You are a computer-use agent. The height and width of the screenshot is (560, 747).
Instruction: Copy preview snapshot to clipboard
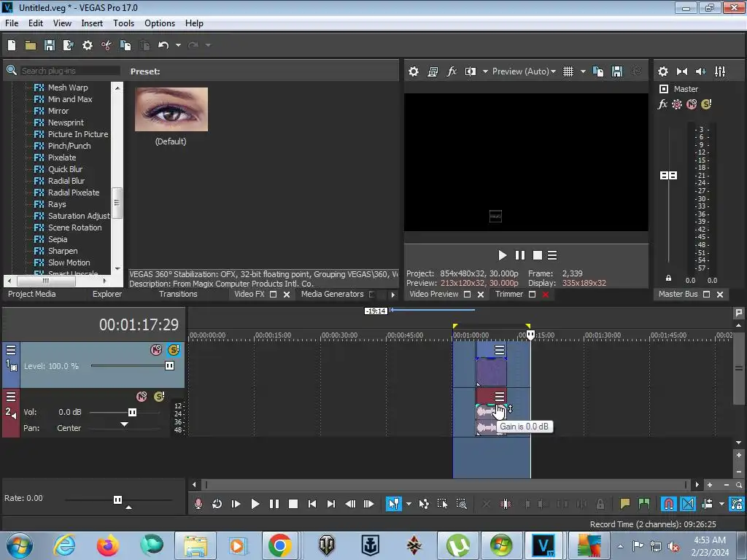598,71
